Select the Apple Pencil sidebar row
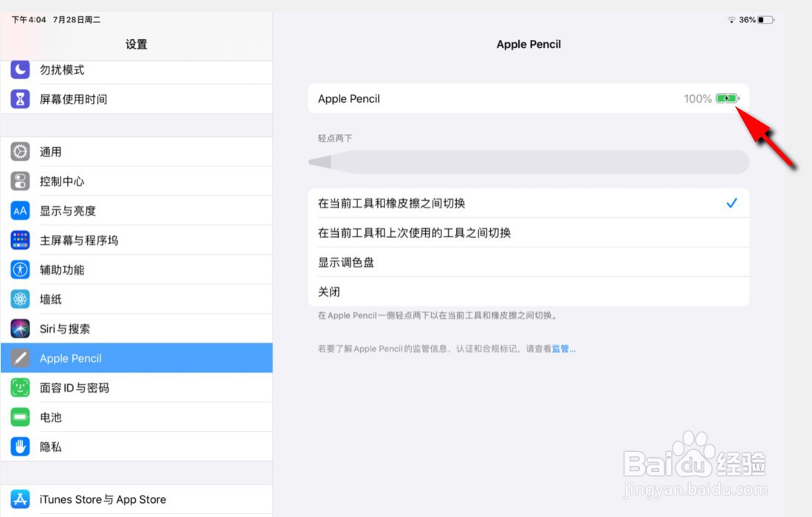The height and width of the screenshot is (517, 812). [x=137, y=358]
